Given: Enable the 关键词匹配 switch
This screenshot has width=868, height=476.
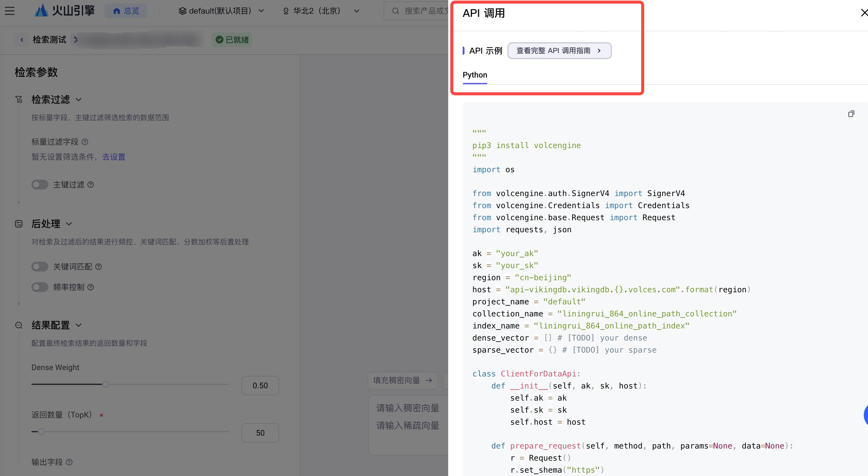Looking at the screenshot, I should (x=40, y=267).
